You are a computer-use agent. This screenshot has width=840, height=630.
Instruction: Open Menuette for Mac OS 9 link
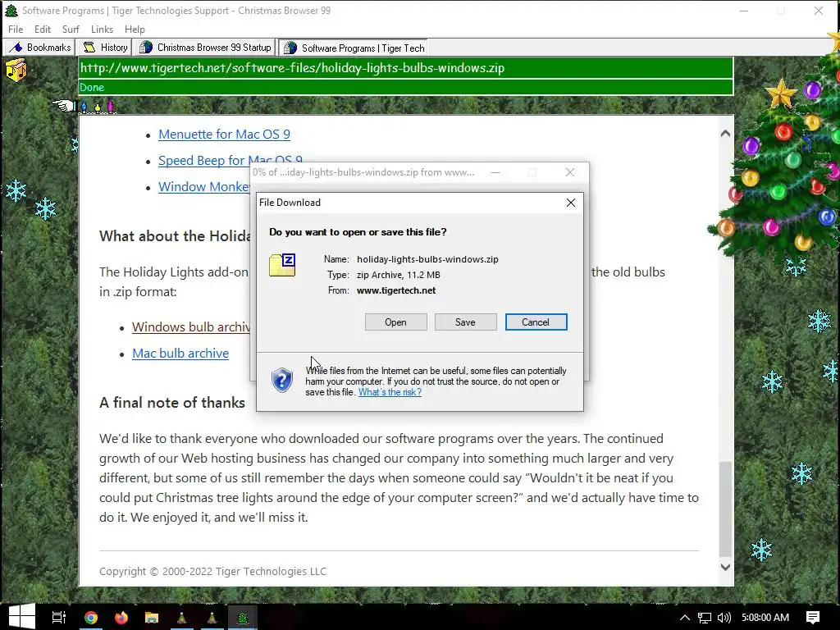225,135
